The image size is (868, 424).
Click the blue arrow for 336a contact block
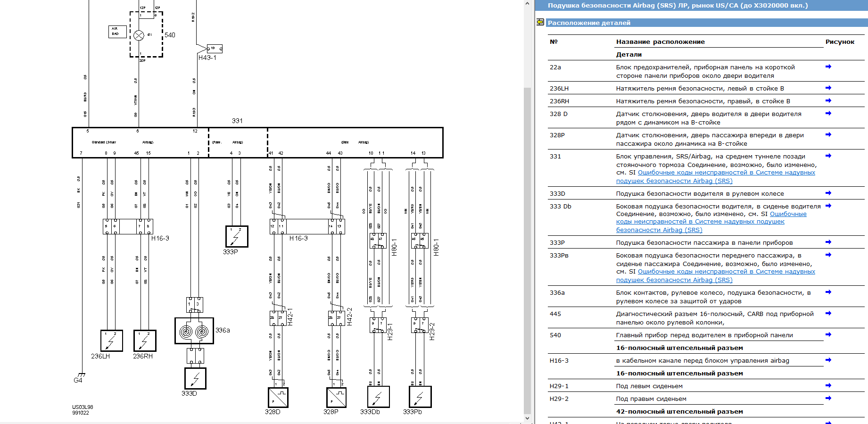pyautogui.click(x=828, y=292)
